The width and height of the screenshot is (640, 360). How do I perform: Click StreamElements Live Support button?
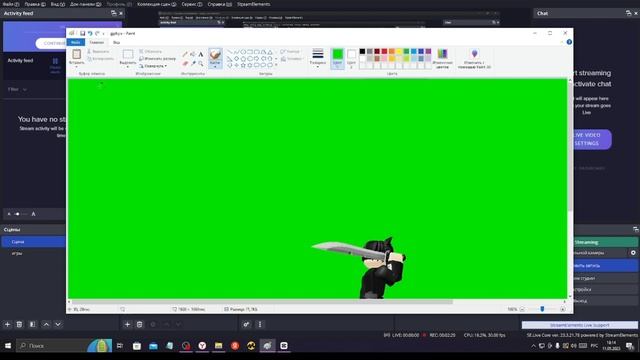coord(579,325)
